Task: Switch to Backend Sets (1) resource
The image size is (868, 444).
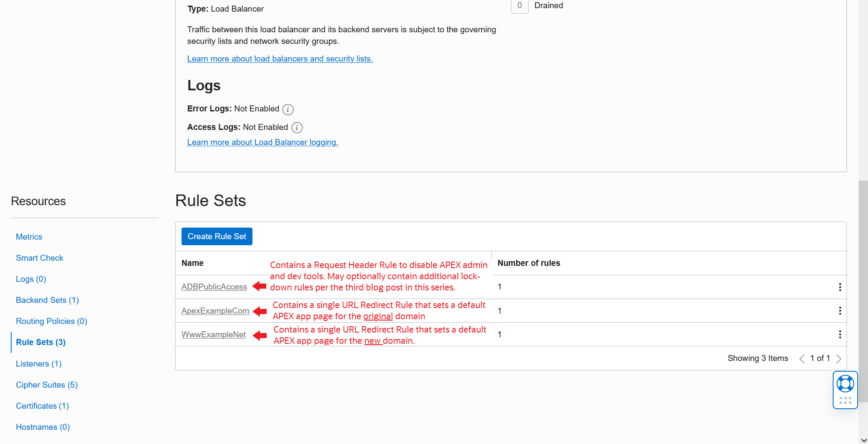Action: pos(47,300)
